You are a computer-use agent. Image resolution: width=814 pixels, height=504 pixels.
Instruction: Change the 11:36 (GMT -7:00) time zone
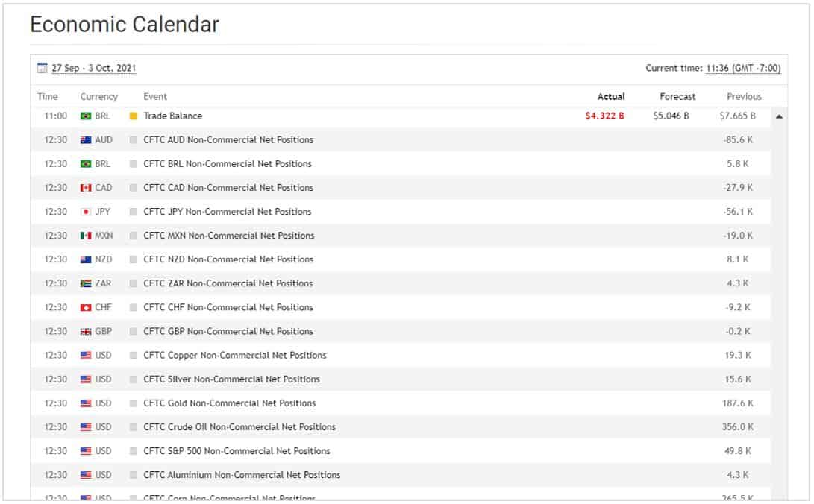[743, 68]
